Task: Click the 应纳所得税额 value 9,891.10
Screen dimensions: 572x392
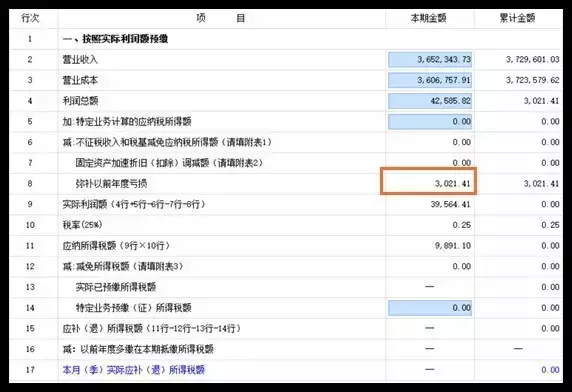Action: pyautogui.click(x=453, y=246)
